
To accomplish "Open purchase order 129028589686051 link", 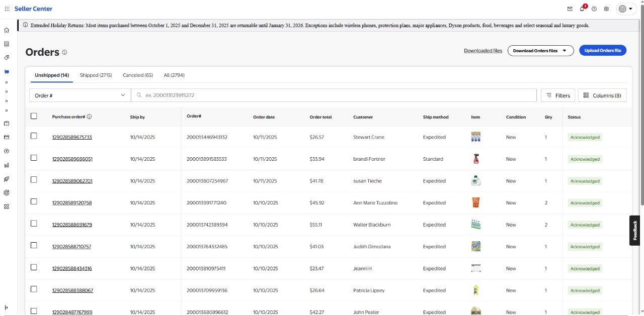I will point(72,159).
